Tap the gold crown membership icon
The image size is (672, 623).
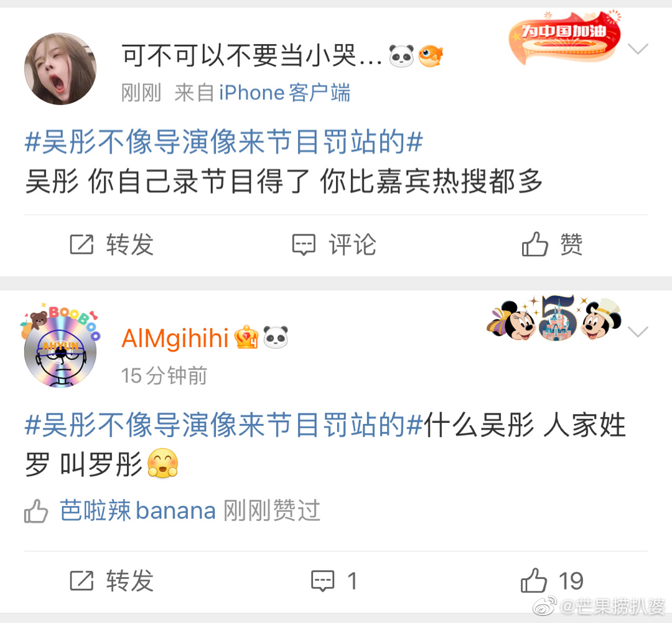pos(246,337)
